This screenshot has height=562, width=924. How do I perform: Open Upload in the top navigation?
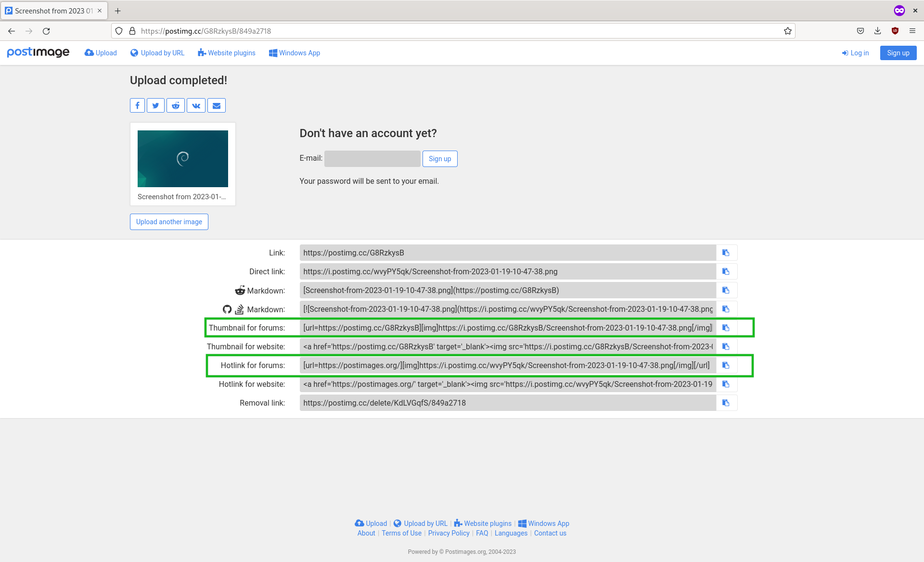(x=101, y=53)
